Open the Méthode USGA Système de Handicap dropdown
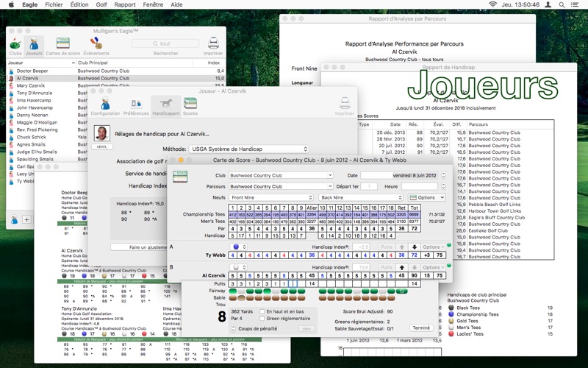The height and width of the screenshot is (368, 588). tap(249, 149)
